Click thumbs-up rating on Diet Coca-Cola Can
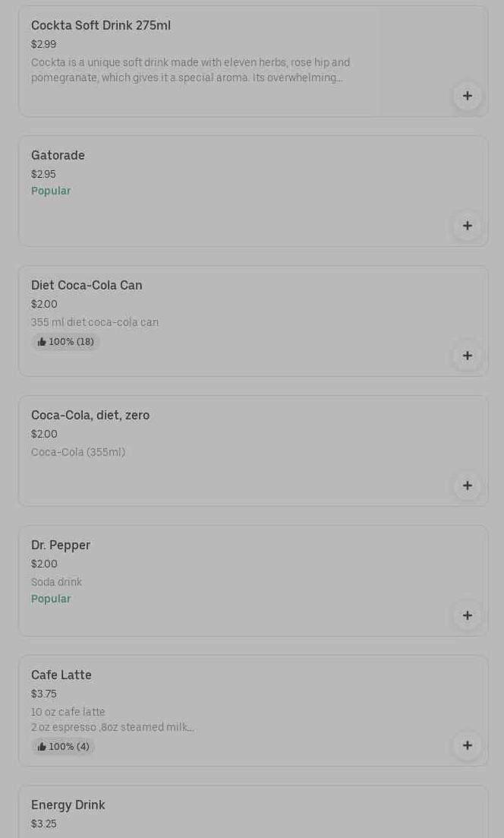504x838 pixels. (x=65, y=342)
